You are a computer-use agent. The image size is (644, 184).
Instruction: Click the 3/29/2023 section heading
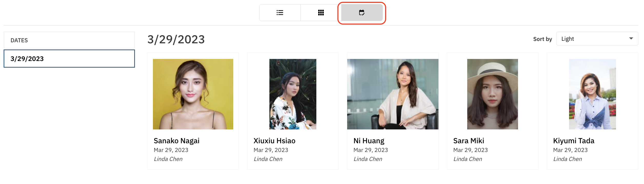[x=176, y=39]
